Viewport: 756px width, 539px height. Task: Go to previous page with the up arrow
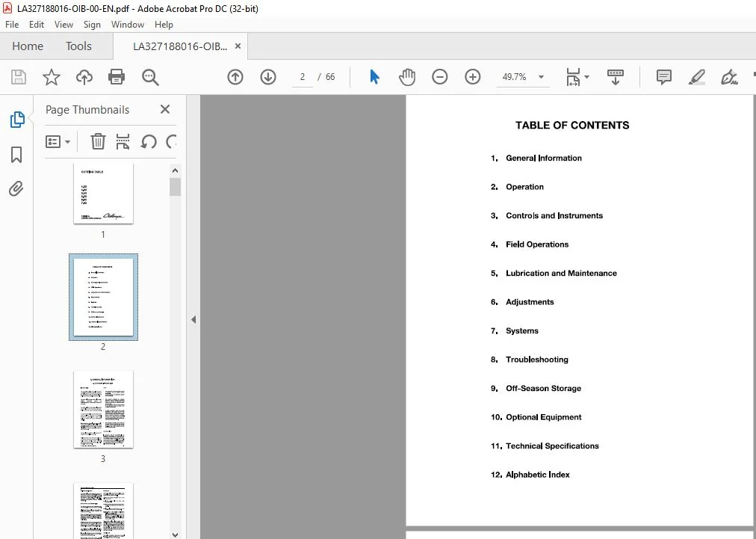(235, 77)
